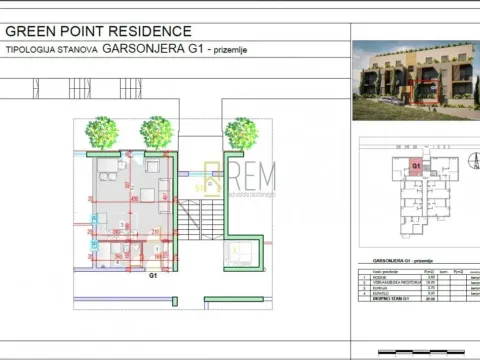Click row 4 KUPATILO in the area table

(419, 293)
